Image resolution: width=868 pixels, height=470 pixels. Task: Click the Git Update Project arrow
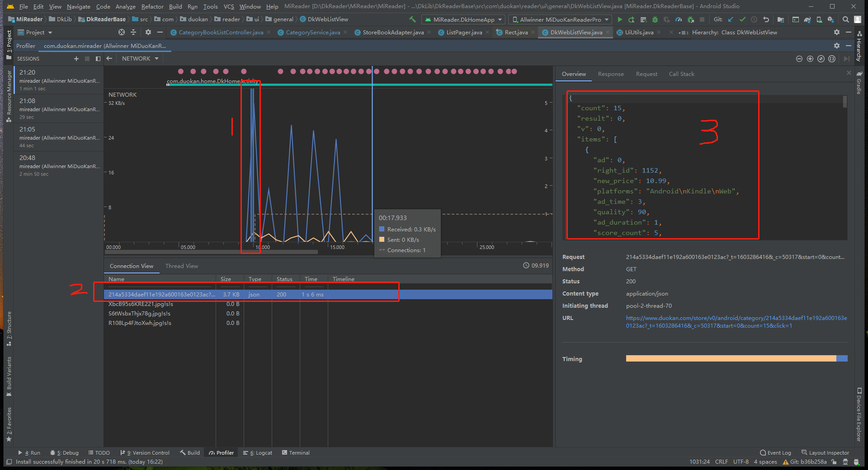click(731, 19)
